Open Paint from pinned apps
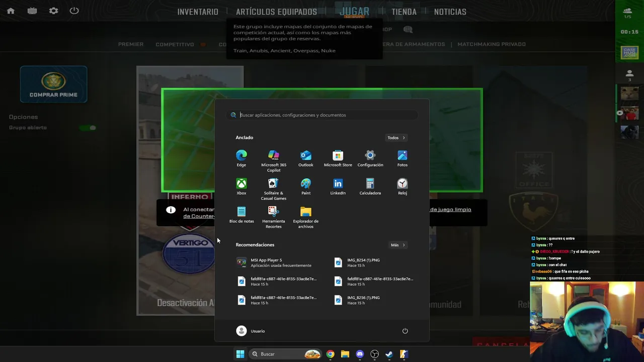 (306, 187)
